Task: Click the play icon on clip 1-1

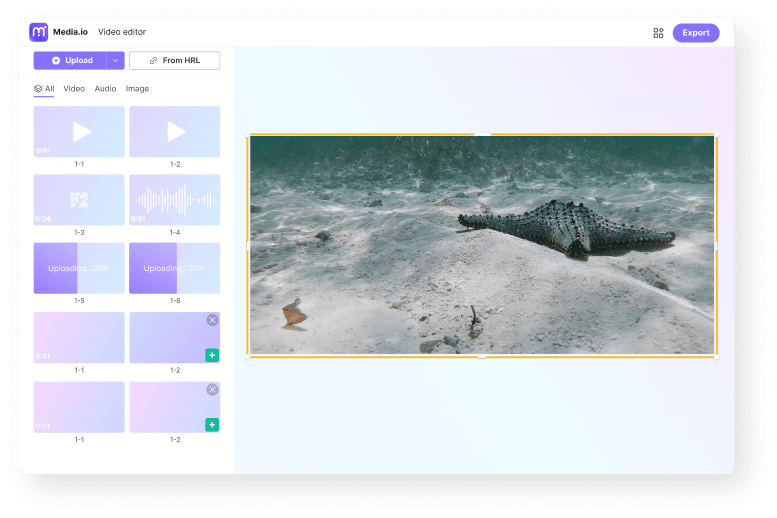Action: point(81,131)
